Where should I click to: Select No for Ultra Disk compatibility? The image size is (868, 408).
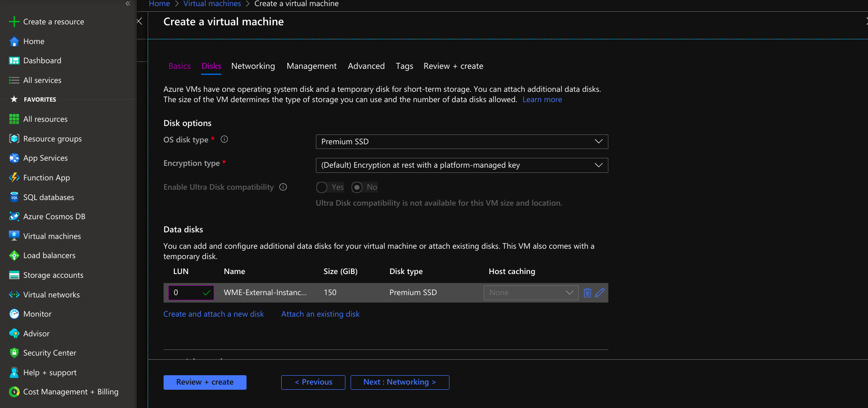357,187
